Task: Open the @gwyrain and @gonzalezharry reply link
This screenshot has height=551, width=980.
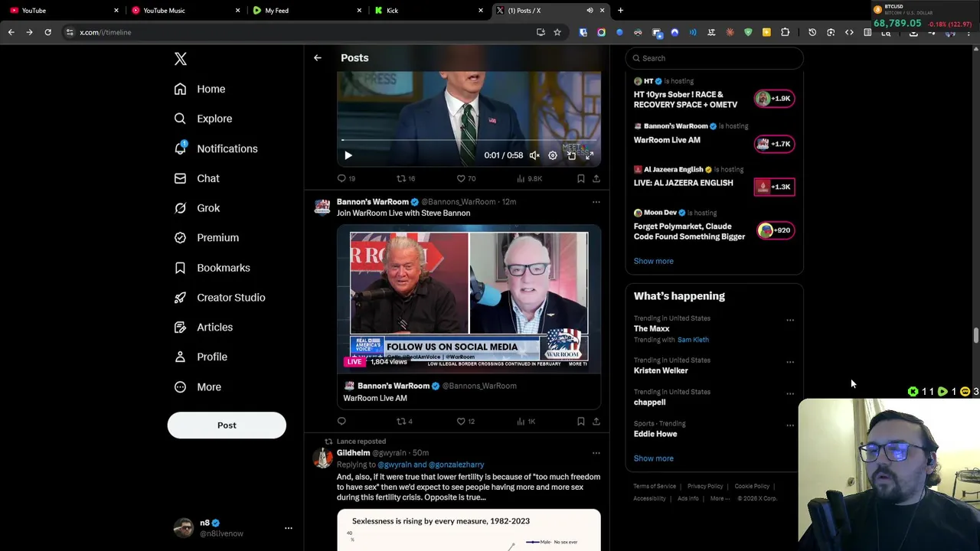Action: tap(431, 465)
